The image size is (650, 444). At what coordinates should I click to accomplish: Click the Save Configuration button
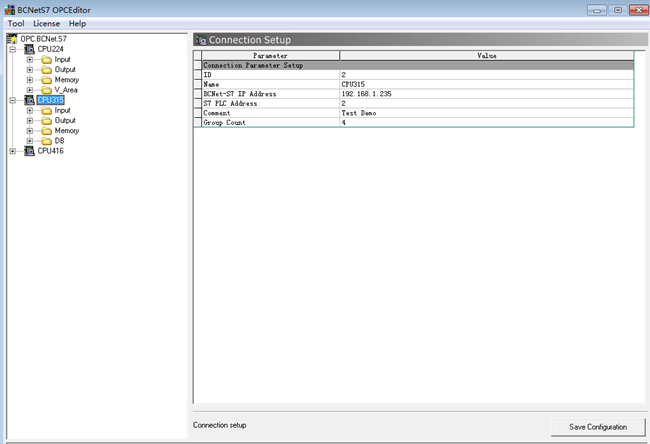coord(598,427)
